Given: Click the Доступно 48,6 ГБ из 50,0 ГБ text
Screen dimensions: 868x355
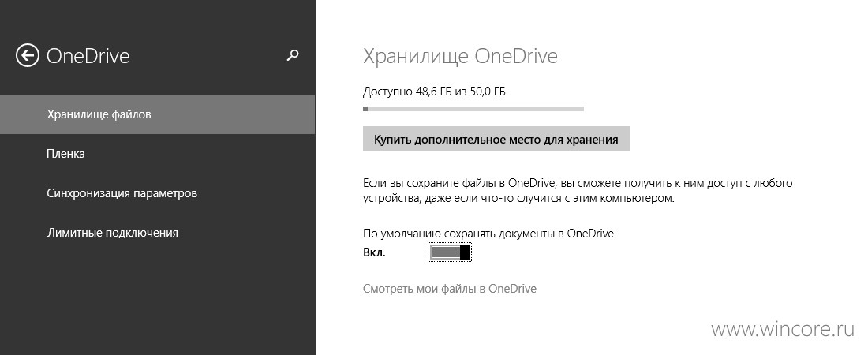Looking at the screenshot, I should 434,92.
